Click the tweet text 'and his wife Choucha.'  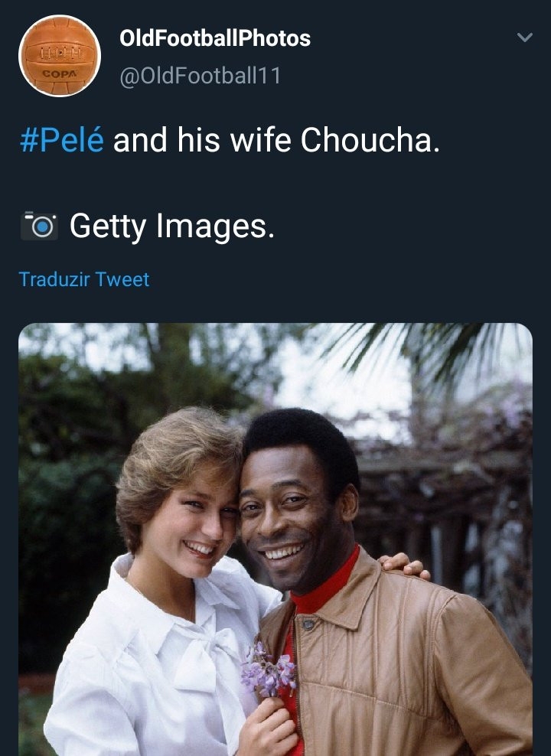[276, 141]
